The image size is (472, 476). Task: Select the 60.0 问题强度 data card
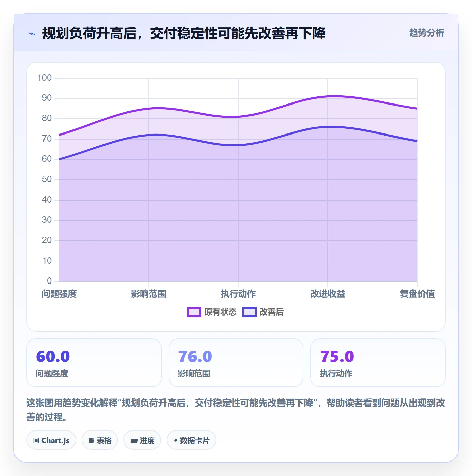pos(94,363)
